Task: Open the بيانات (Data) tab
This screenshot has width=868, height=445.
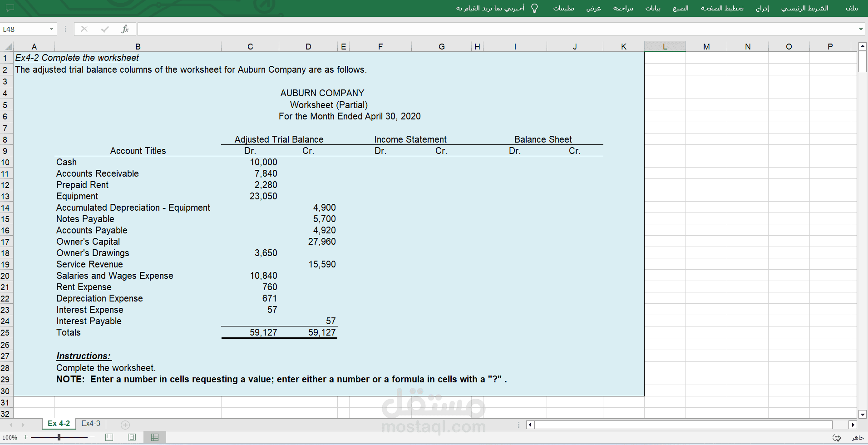Action: point(653,8)
